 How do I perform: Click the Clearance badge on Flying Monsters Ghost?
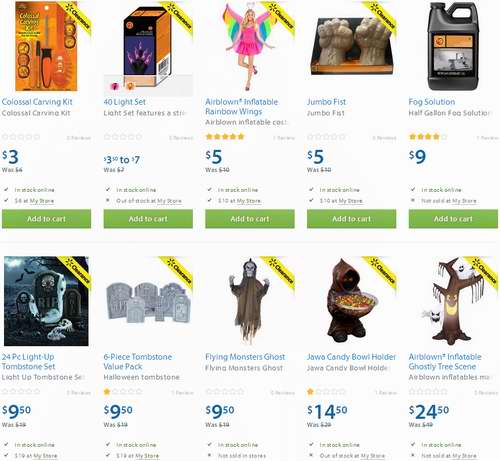(x=281, y=272)
